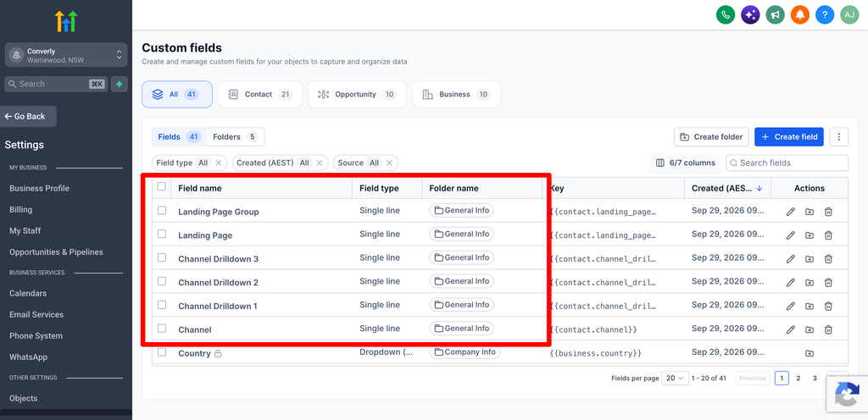Check the Channel row checkbox
This screenshot has height=420, width=868.
162,329
